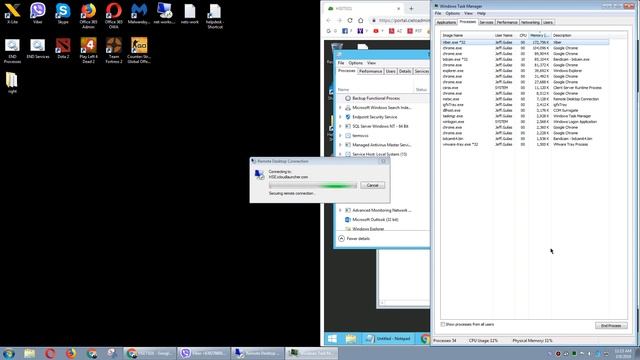The image size is (640, 360).
Task: Expand Service Host Local System row
Action: (340, 154)
